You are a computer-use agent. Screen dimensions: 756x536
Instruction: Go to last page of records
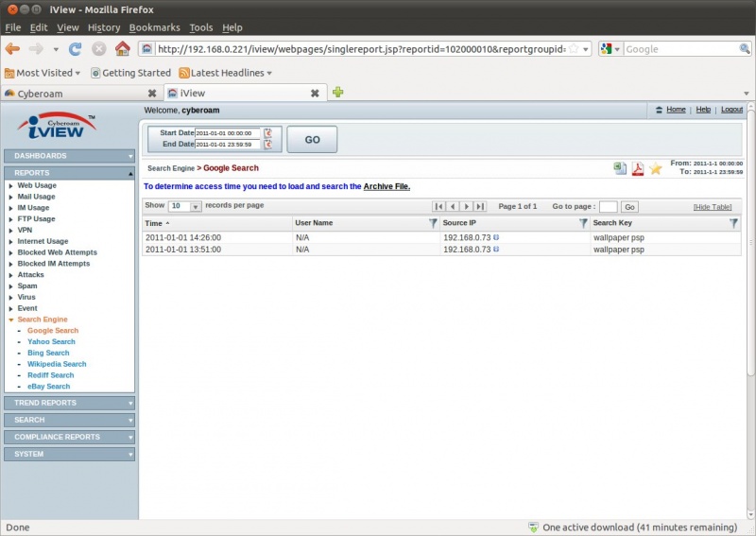coord(480,206)
